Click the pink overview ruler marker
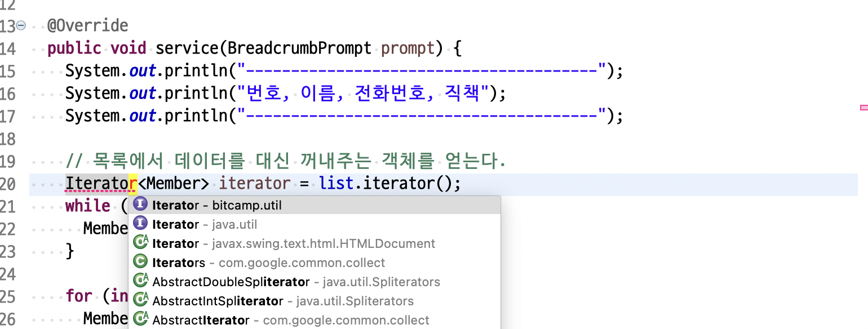The image size is (868, 329). coord(864,107)
